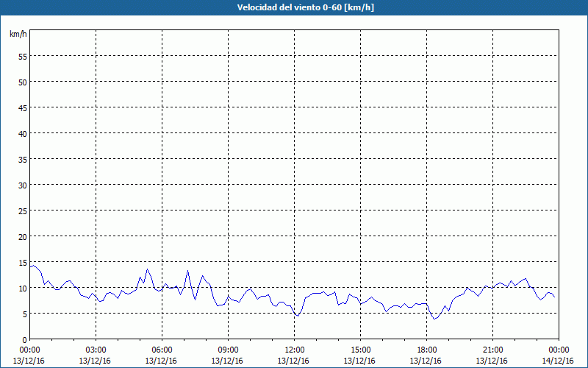The width and height of the screenshot is (588, 368).
Task: Select the "30" y-axis label
Action: tap(23, 185)
